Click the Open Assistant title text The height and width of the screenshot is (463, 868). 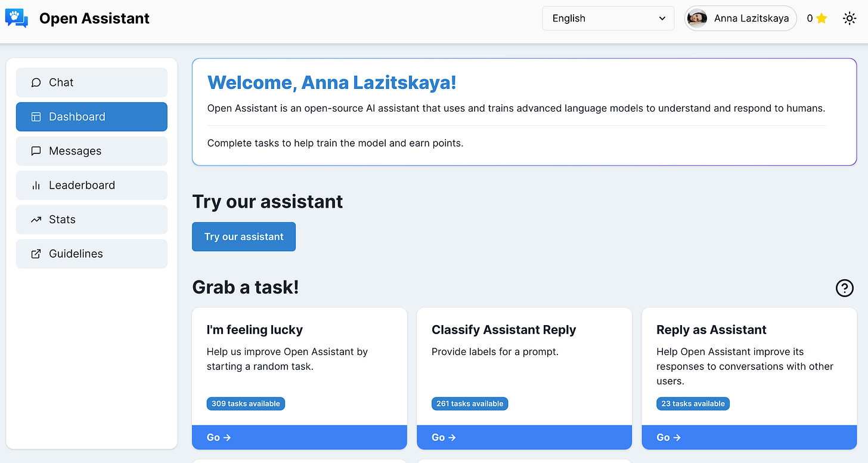pyautogui.click(x=94, y=18)
